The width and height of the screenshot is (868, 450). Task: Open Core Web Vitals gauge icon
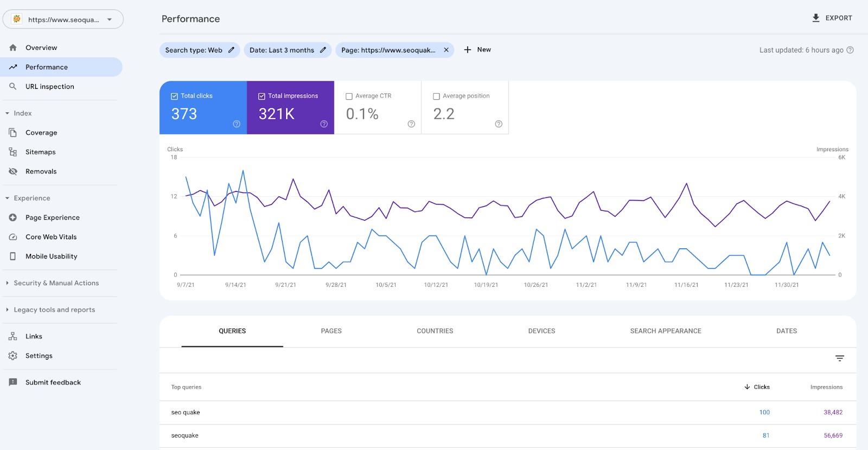tap(13, 237)
